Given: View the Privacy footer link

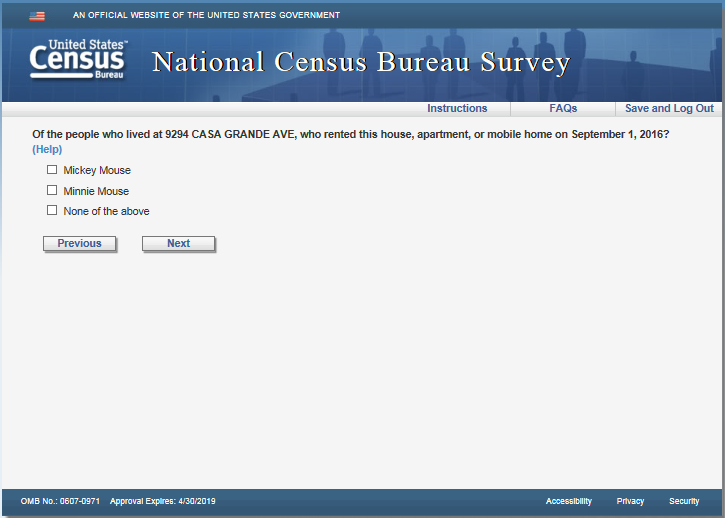Looking at the screenshot, I should (630, 501).
